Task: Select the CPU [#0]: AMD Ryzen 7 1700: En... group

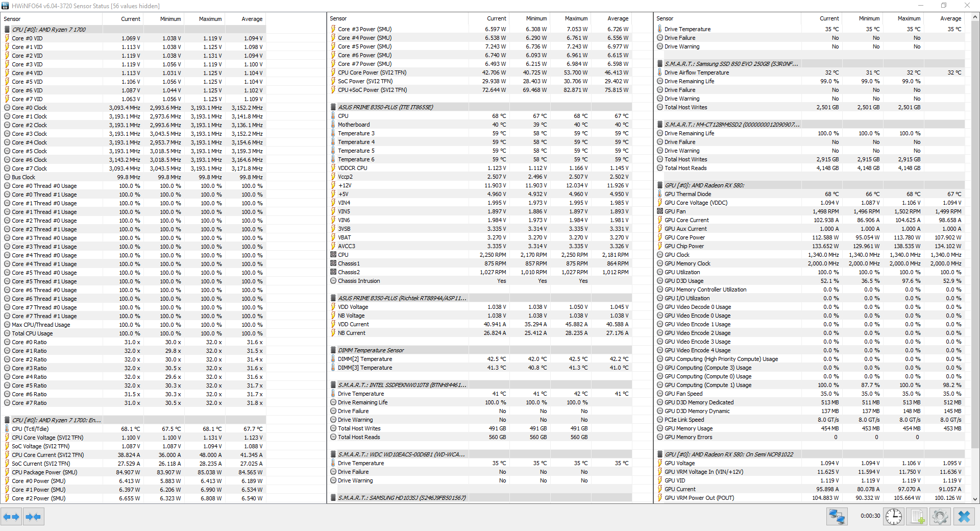Action: tap(134, 420)
